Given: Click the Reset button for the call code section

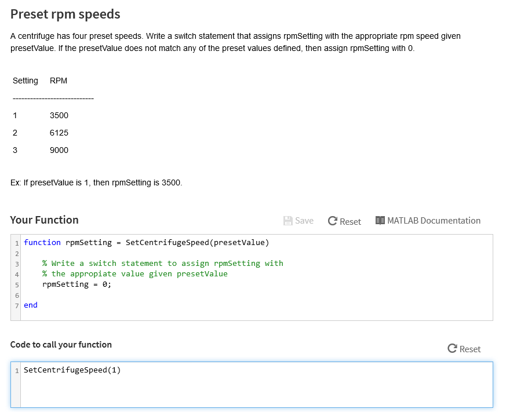Looking at the screenshot, I should pos(464,349).
